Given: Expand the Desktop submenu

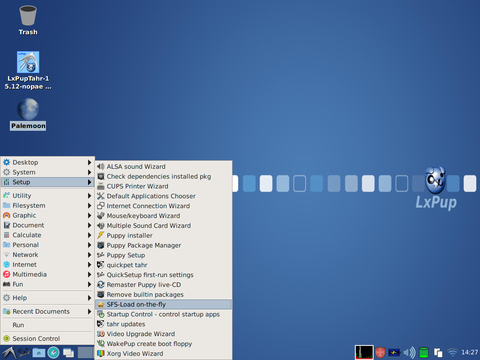Looking at the screenshot, I should point(47,162).
